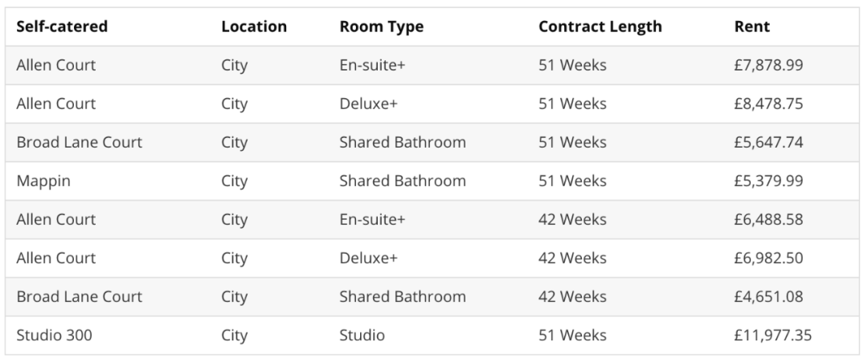Click Broad Lane Court in 51 Weeks row
The height and width of the screenshot is (362, 868).
[79, 143]
